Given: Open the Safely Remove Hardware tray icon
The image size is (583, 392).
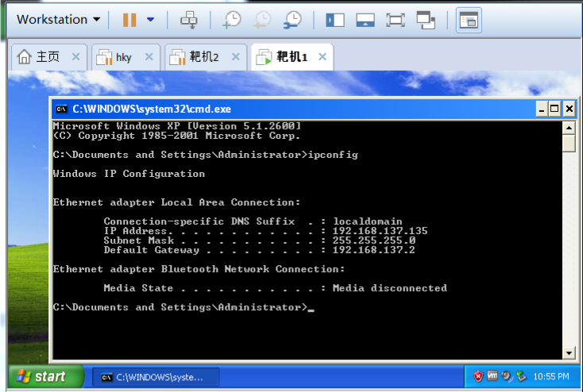Looking at the screenshot, I should tap(521, 376).
